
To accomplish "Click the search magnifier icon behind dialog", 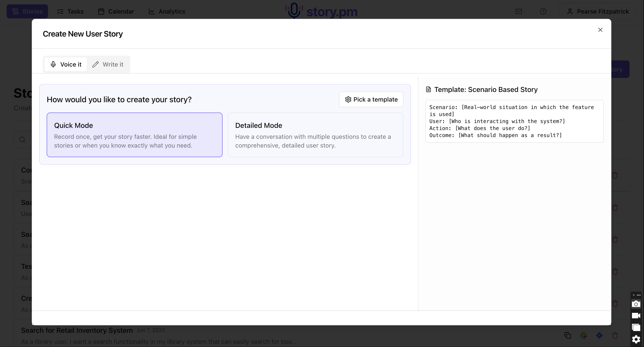I will 23,140.
